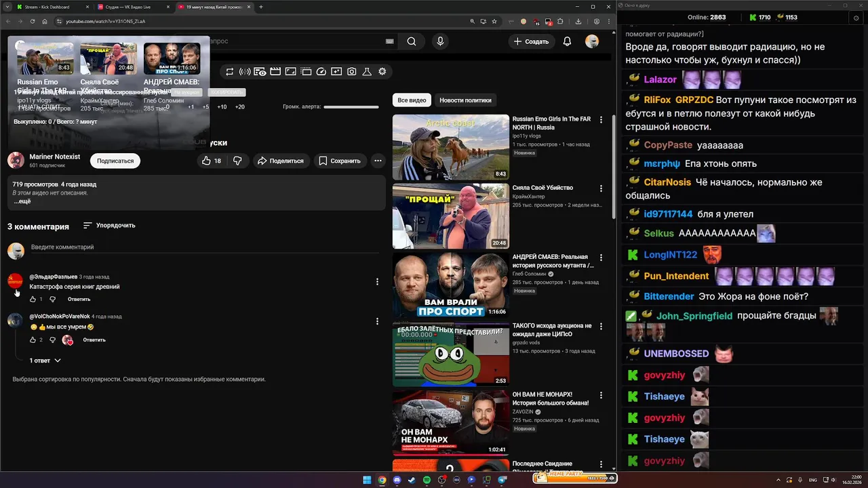Click the eye-panel icon in player toolbar
Viewport: 868px width, 488px height.
[x=260, y=72]
